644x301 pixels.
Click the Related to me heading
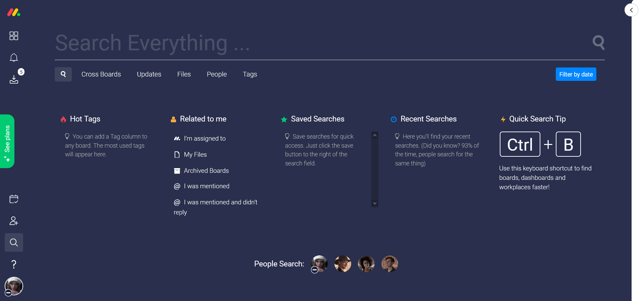(x=203, y=119)
